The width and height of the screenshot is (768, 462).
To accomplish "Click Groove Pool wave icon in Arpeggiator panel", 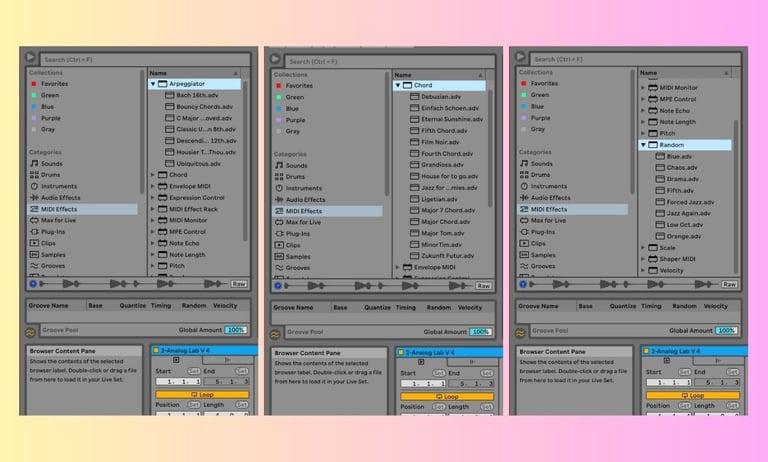I will click(x=30, y=333).
